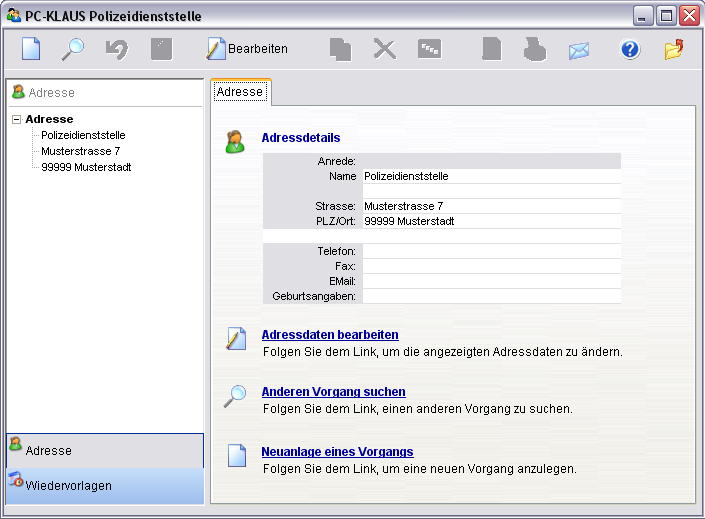Click the printer toolbar icon
Image resolution: width=705 pixels, height=519 pixels.
click(535, 49)
